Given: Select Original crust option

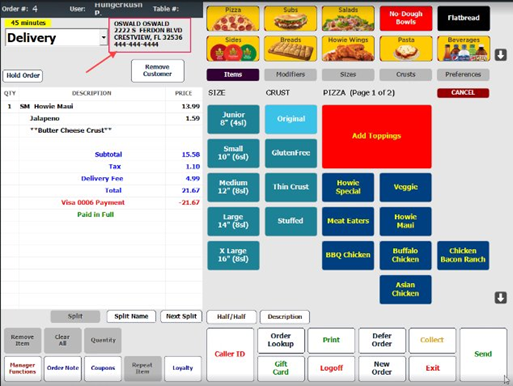Looking at the screenshot, I should pyautogui.click(x=291, y=119).
